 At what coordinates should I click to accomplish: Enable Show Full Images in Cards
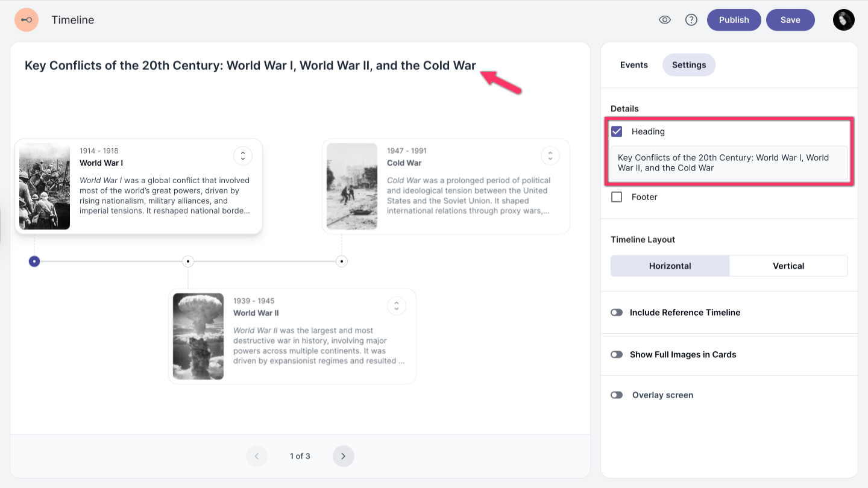[x=617, y=355]
